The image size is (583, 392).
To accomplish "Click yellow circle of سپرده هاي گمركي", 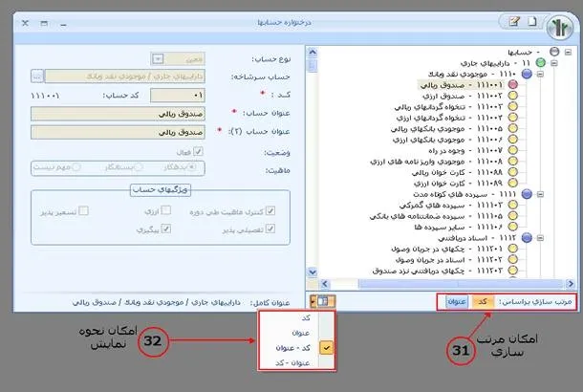I will 512,205.
